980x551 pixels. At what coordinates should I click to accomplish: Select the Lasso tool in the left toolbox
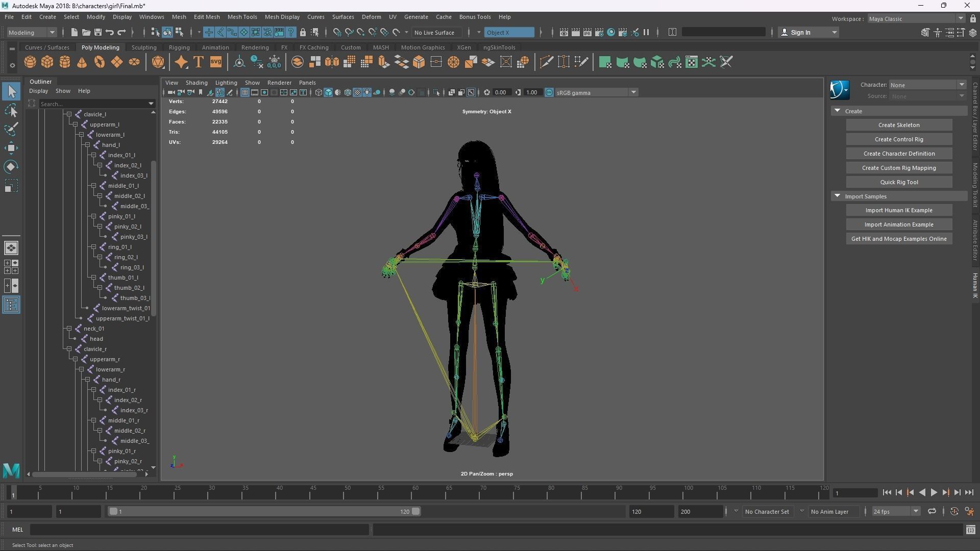click(11, 111)
